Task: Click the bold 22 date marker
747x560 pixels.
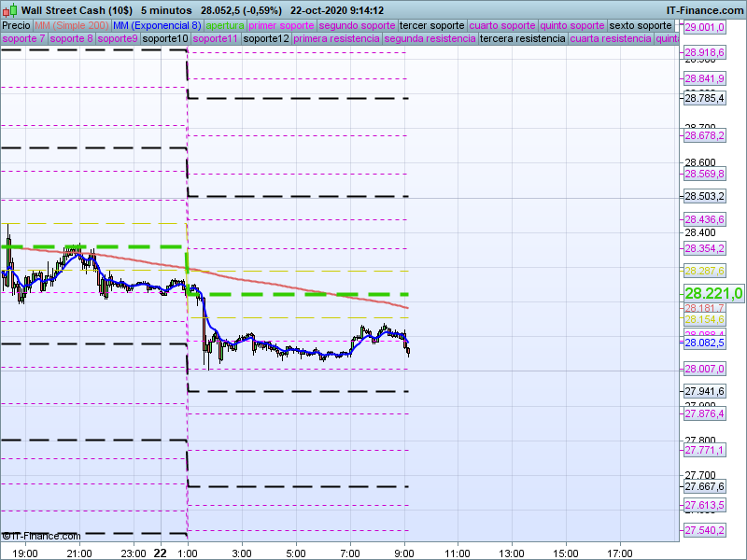Action: (x=160, y=553)
